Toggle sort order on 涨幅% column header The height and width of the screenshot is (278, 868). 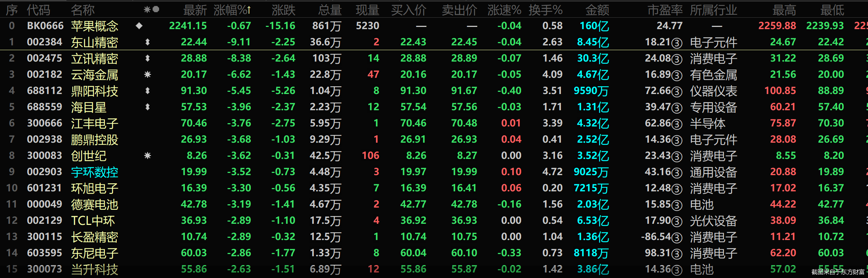tap(232, 10)
